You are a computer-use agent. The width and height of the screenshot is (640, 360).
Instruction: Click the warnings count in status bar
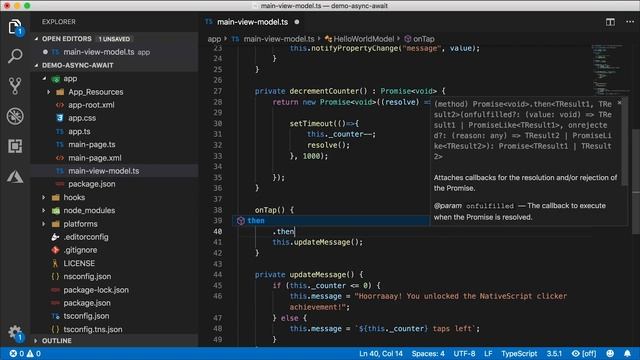34,353
